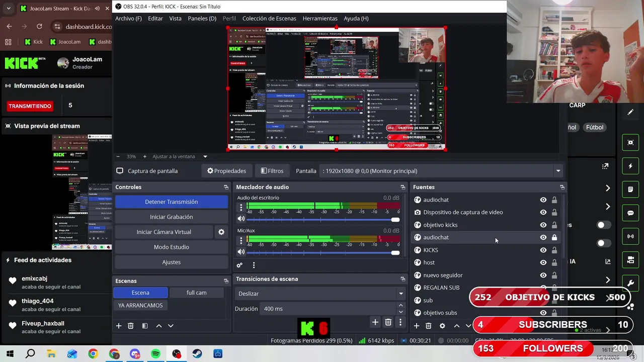The image size is (644, 362).
Task: Open the Herramientas menu
Action: pyautogui.click(x=320, y=18)
